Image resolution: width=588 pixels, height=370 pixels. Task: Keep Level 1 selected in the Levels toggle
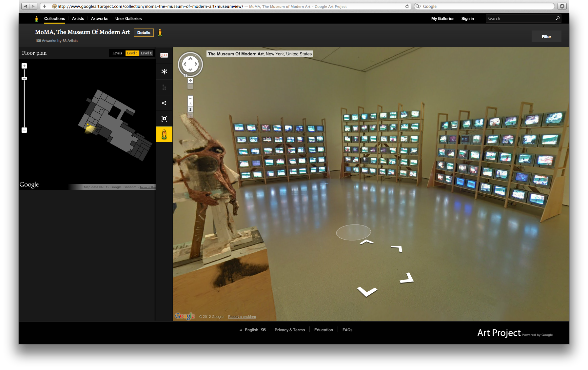coord(132,53)
